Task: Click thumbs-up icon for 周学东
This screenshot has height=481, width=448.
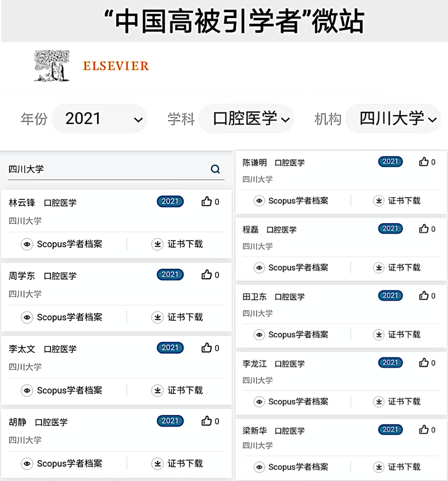Action: pos(207,275)
